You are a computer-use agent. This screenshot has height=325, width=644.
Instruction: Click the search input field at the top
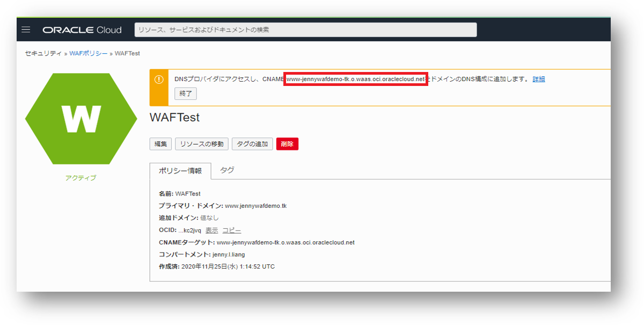[x=305, y=30]
